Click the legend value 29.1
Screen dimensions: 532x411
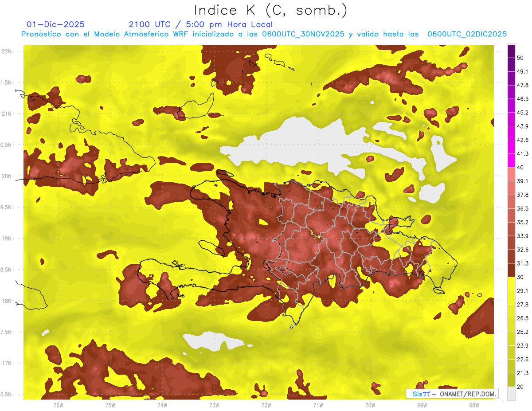click(522, 291)
